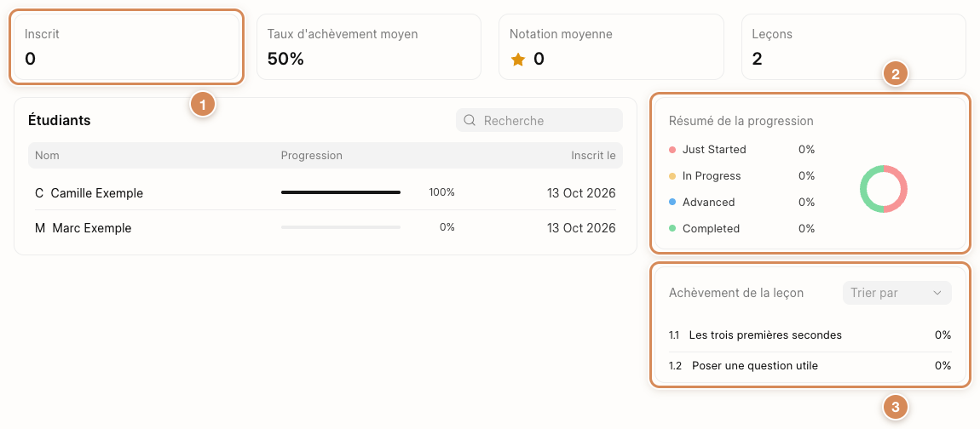
Task: Click the Inscrit le column header
Action: [x=593, y=156]
